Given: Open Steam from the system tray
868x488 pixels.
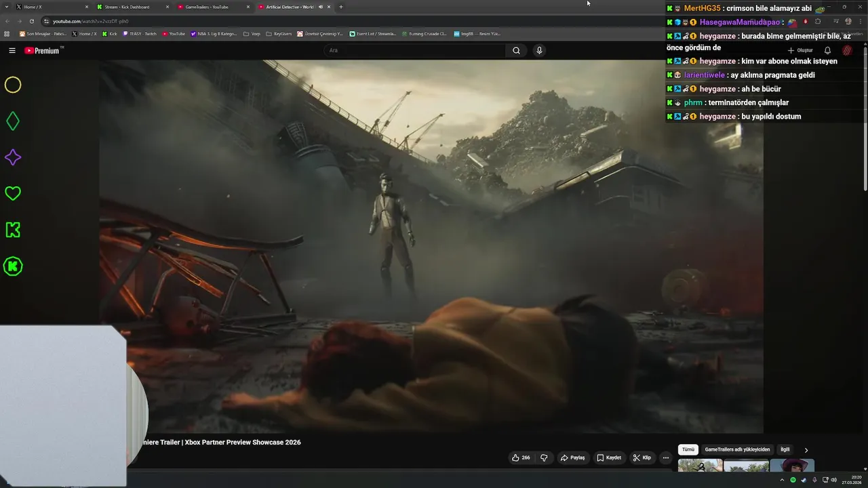Looking at the screenshot, I should [x=804, y=480].
